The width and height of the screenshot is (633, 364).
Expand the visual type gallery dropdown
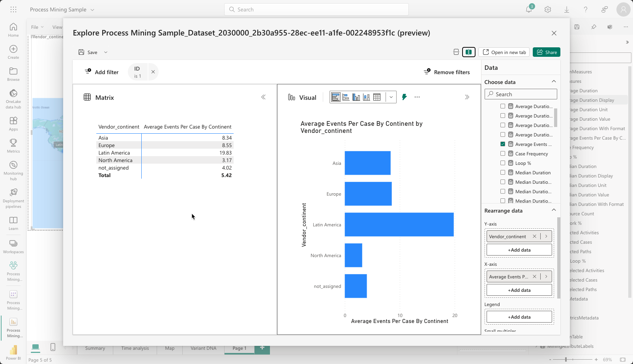pos(391,97)
